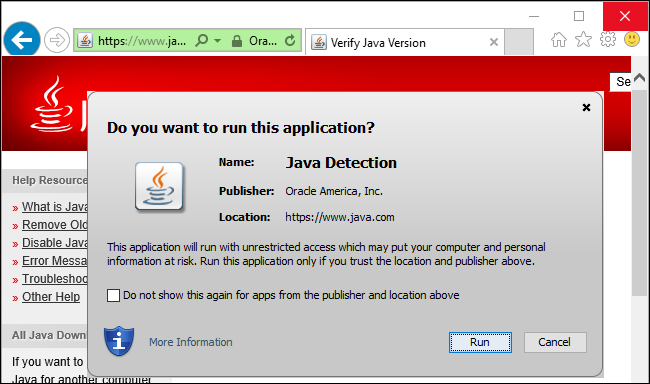Maximize the browser window
The image size is (650, 384).
[x=579, y=16]
